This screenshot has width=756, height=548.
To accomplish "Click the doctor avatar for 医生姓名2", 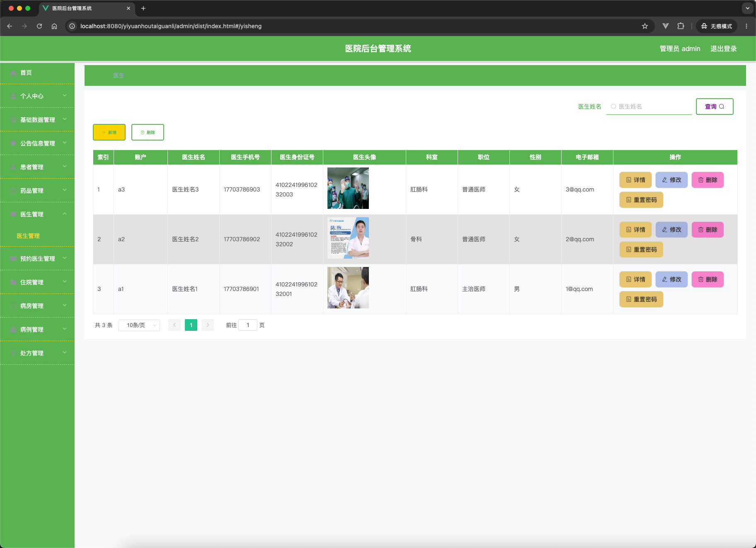I will pos(348,238).
